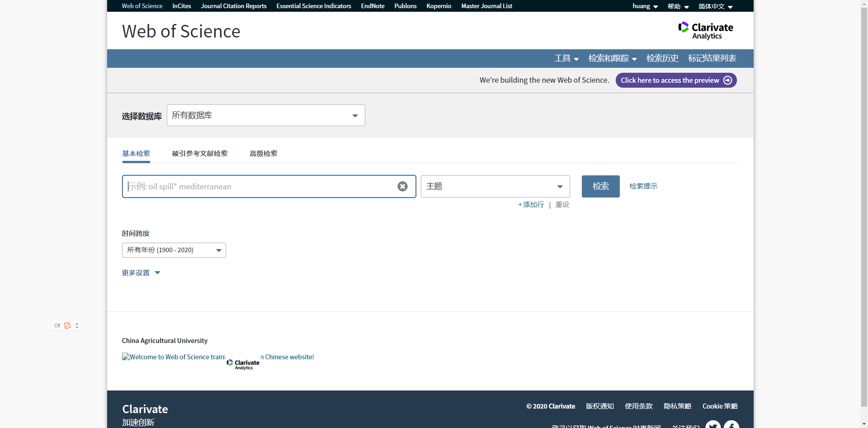This screenshot has height=428, width=868.
Task: Click the 选择数据库 label
Action: point(142,116)
